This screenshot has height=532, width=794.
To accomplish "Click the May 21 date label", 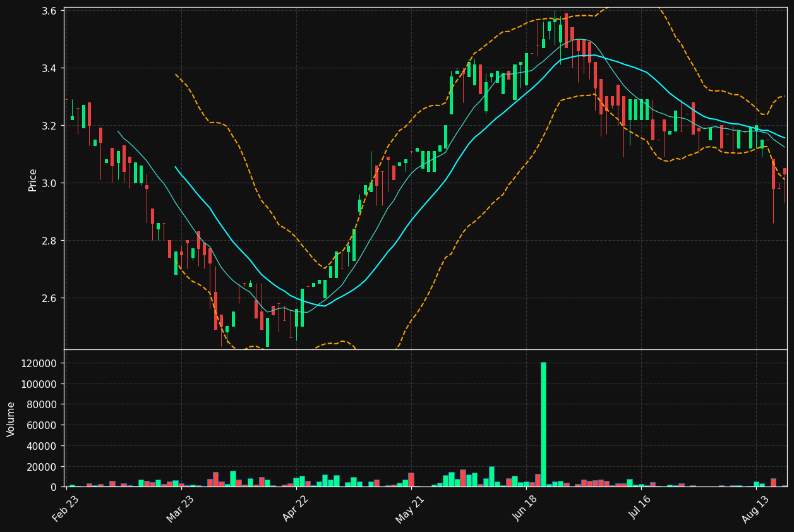I will [x=411, y=509].
